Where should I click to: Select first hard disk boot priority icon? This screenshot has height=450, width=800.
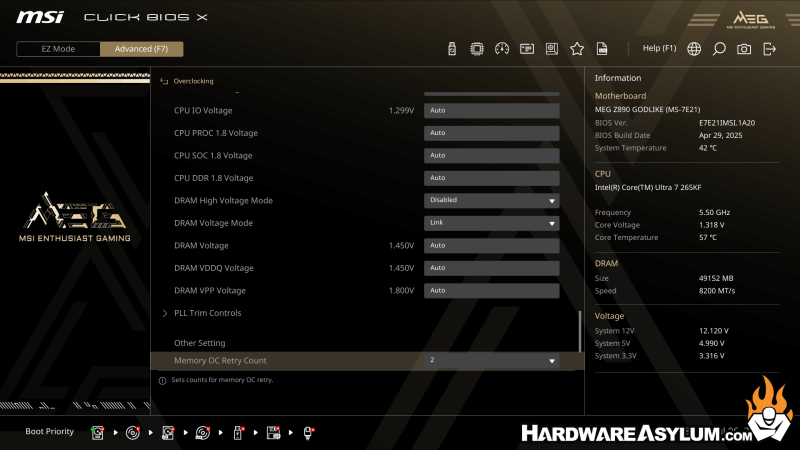click(x=97, y=433)
